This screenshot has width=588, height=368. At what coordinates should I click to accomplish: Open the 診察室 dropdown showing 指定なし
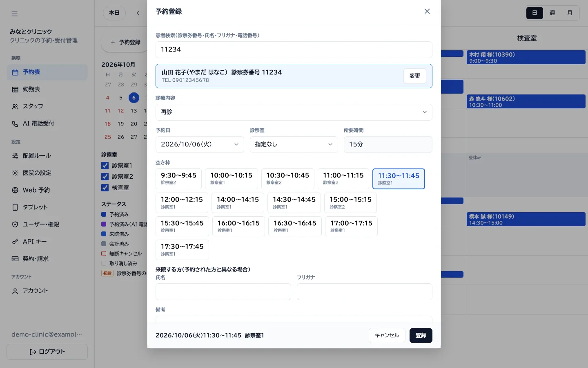(x=294, y=144)
